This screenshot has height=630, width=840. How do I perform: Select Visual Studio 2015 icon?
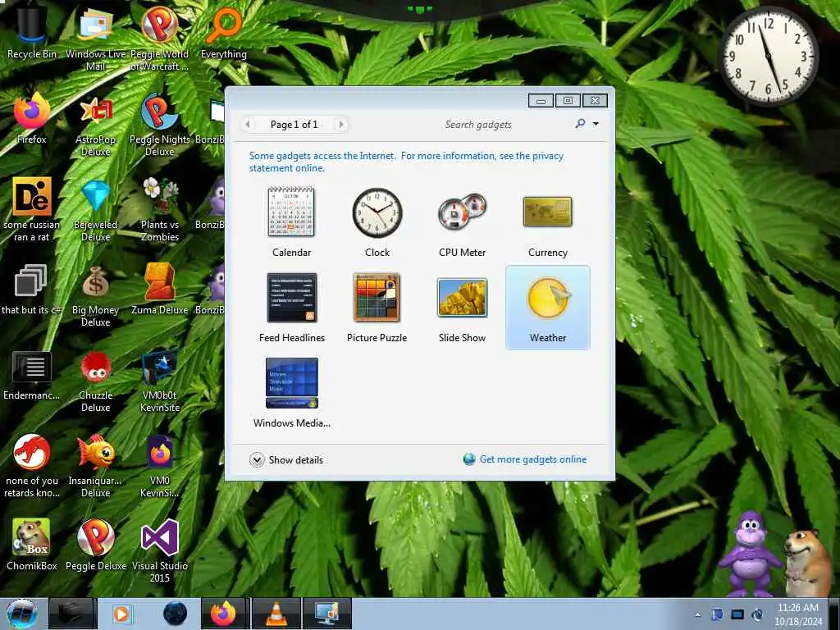pos(159,550)
